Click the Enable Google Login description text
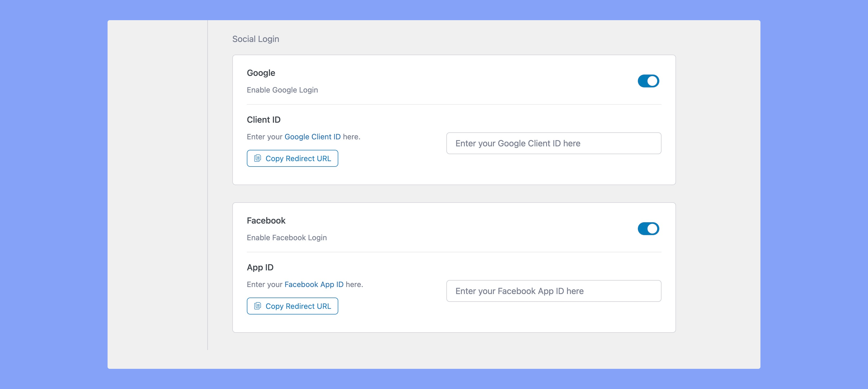The height and width of the screenshot is (389, 868). [282, 90]
